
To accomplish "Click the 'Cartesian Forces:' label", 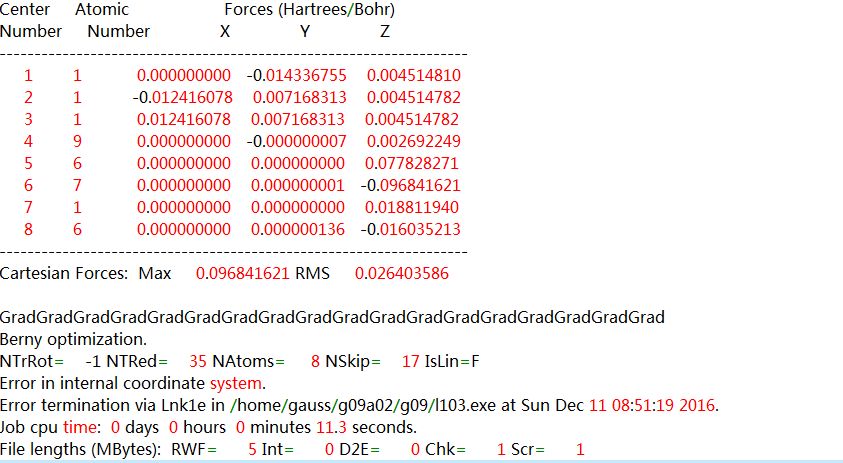I will [x=64, y=274].
